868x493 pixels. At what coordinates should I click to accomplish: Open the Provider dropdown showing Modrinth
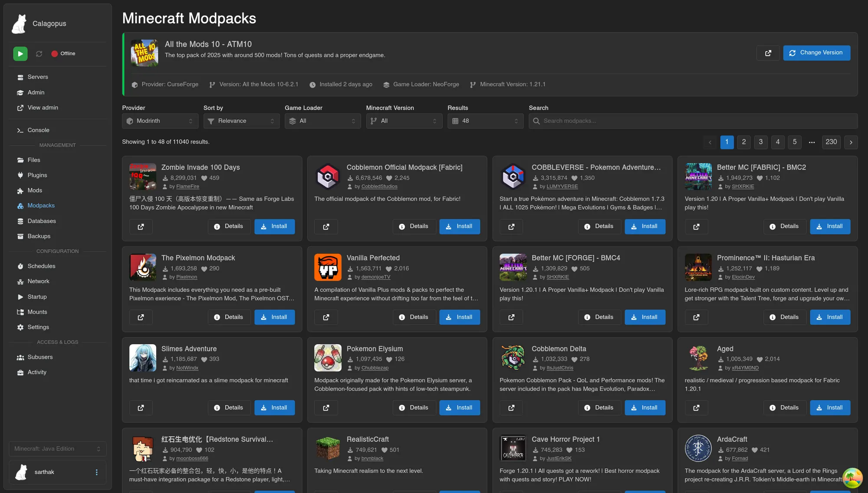(160, 121)
